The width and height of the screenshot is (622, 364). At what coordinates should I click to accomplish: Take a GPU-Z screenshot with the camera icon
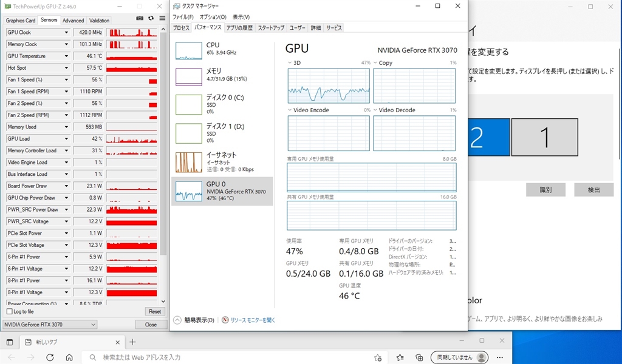pos(140,18)
